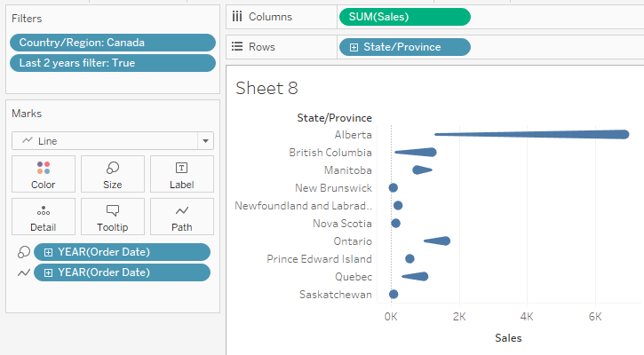
Task: Expand the State/Province pill hierarchy
Action: click(355, 47)
